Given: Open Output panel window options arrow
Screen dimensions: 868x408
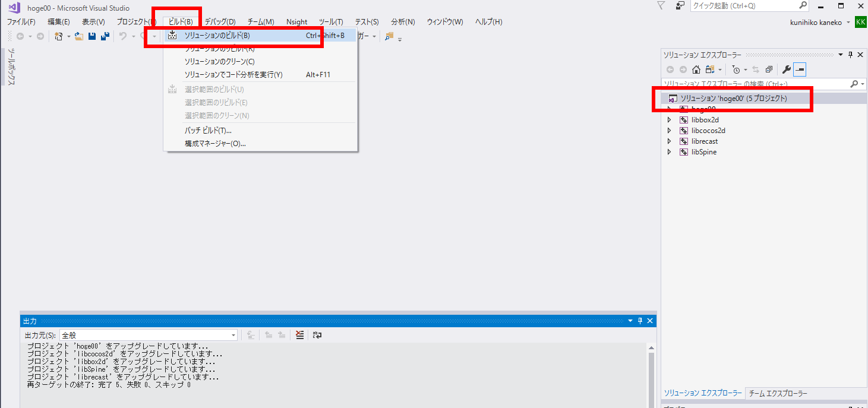Looking at the screenshot, I should click(630, 321).
